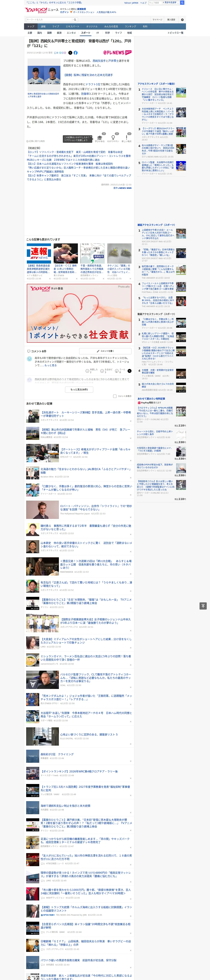
Task: Click the Yahoo! JAPAN News logo
Action: click(42, 10)
